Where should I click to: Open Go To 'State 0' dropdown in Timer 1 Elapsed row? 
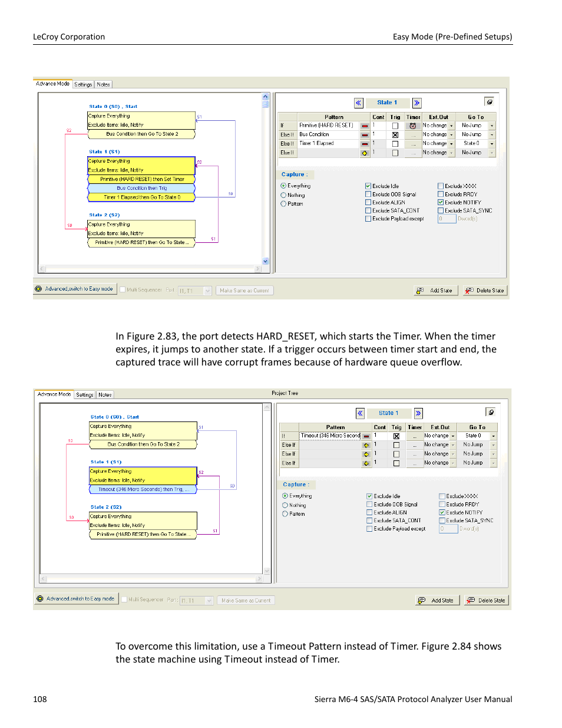pos(492,144)
